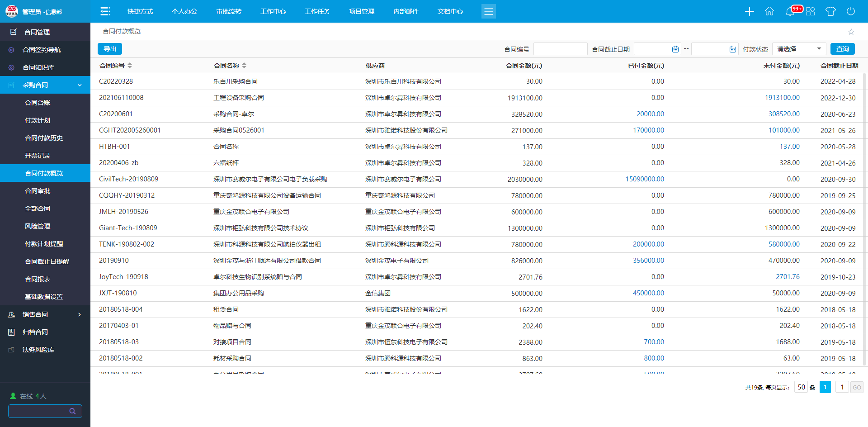Click the 导出 export button
The width and height of the screenshot is (868, 427).
point(110,49)
